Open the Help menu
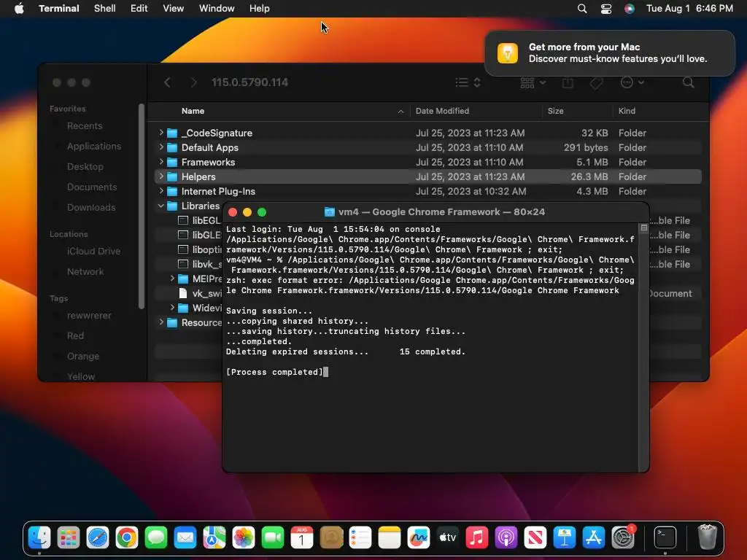The image size is (747, 560). (x=260, y=9)
